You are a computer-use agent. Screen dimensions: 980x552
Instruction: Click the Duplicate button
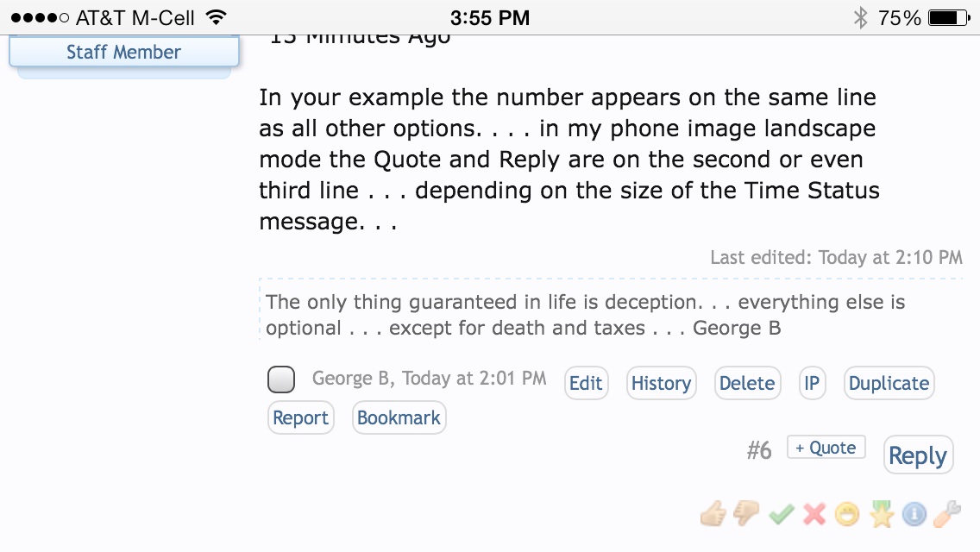coord(889,383)
